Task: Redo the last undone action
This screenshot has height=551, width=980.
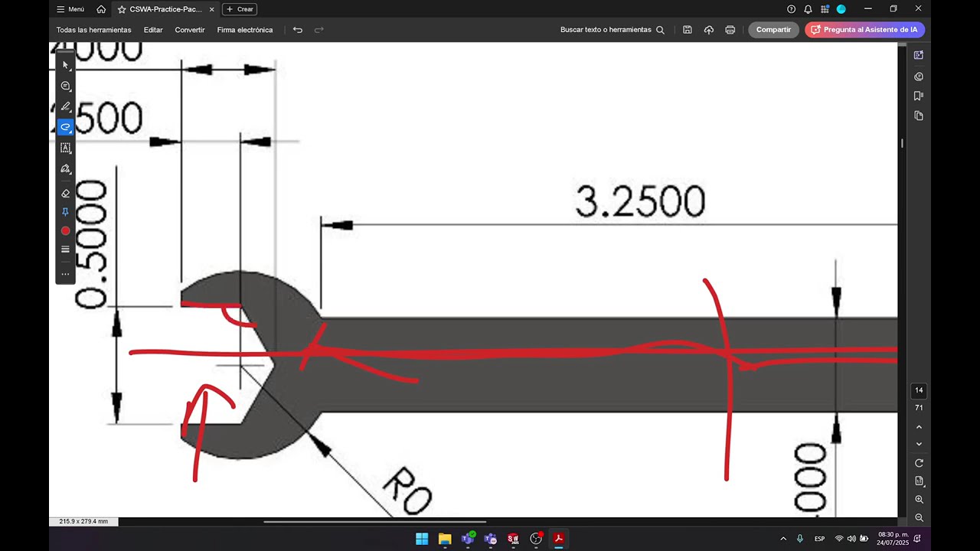Action: point(319,30)
